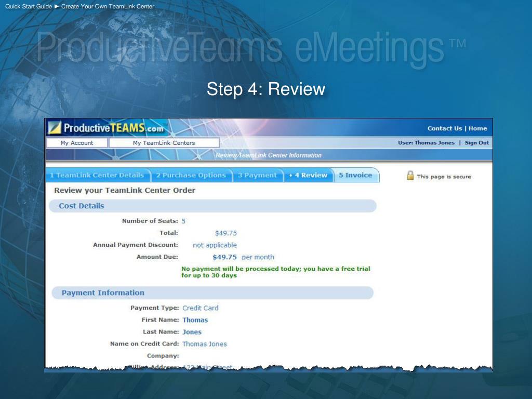Click 'Review your TeamLink Center Order' heading

pyautogui.click(x=125, y=190)
